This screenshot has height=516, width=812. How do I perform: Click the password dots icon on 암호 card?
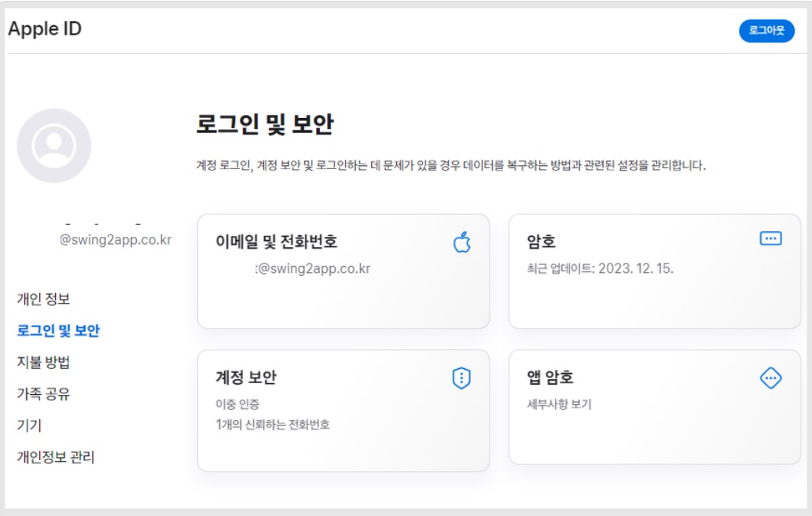770,239
